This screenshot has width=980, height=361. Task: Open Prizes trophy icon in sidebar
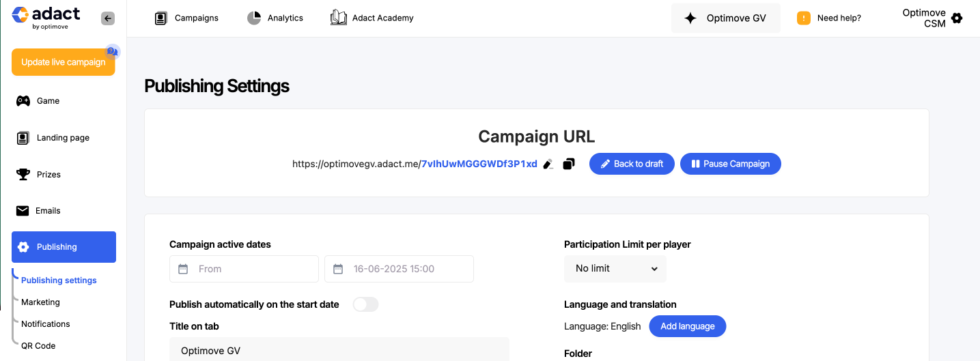click(23, 175)
